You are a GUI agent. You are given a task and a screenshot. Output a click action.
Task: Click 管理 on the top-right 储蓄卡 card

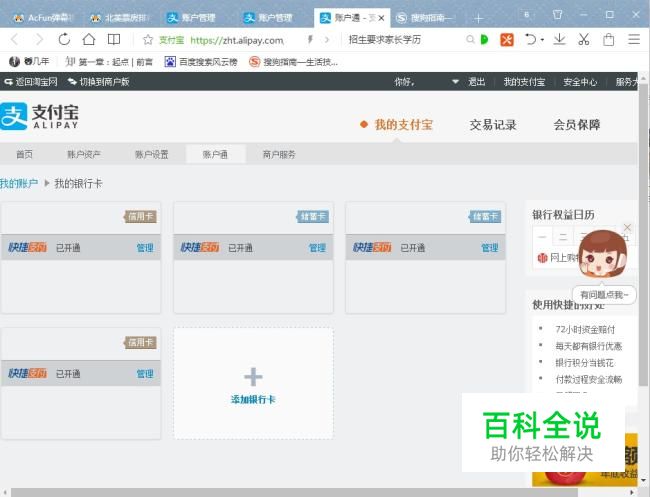click(x=490, y=248)
